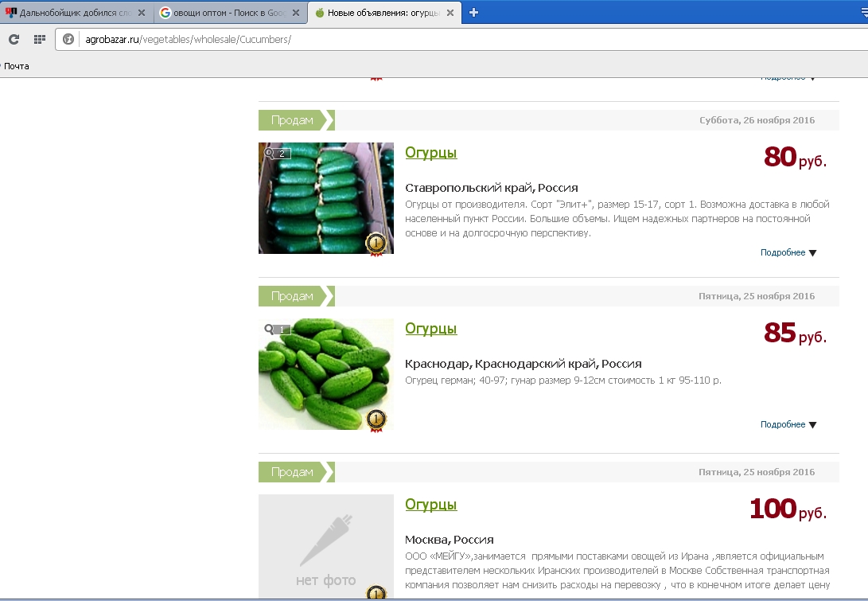Click the '100 руб.' price
The height and width of the screenshot is (601, 868).
pos(788,509)
